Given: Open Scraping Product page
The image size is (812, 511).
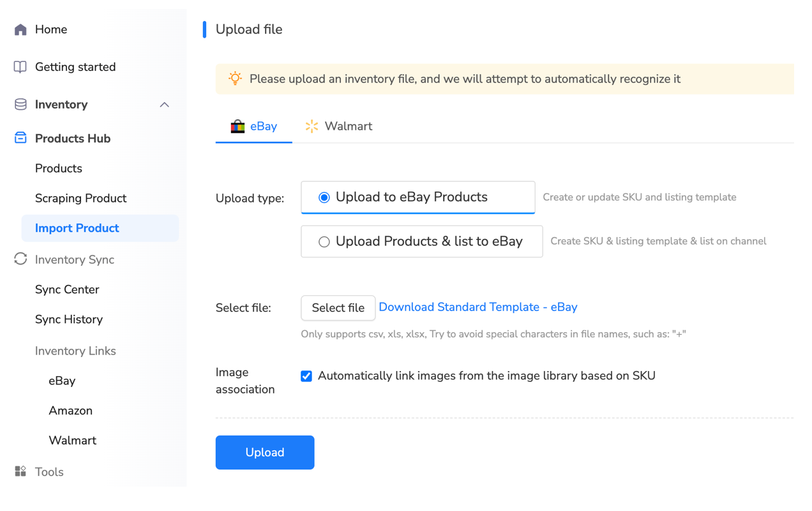Looking at the screenshot, I should tap(80, 198).
